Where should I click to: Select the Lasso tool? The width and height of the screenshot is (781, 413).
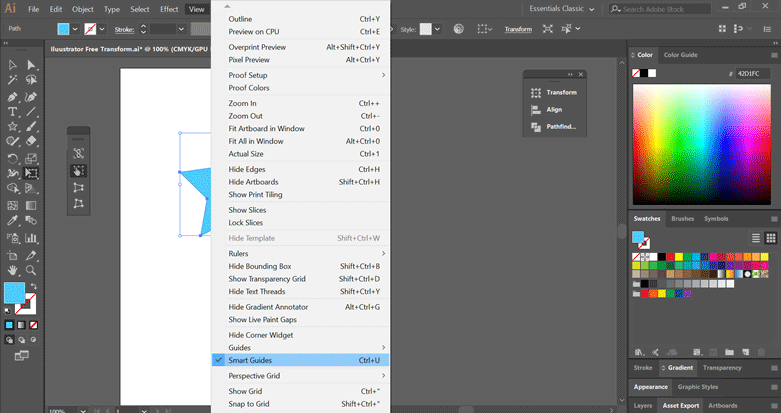[x=31, y=80]
